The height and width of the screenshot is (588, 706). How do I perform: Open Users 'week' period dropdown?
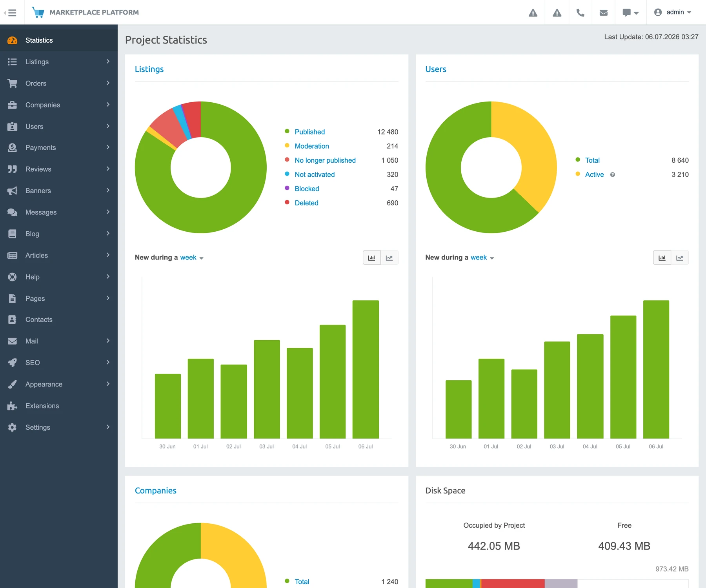(482, 258)
